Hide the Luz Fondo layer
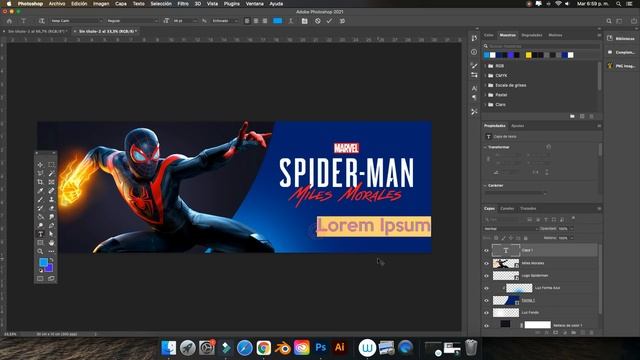The image size is (640, 360). pyautogui.click(x=486, y=313)
